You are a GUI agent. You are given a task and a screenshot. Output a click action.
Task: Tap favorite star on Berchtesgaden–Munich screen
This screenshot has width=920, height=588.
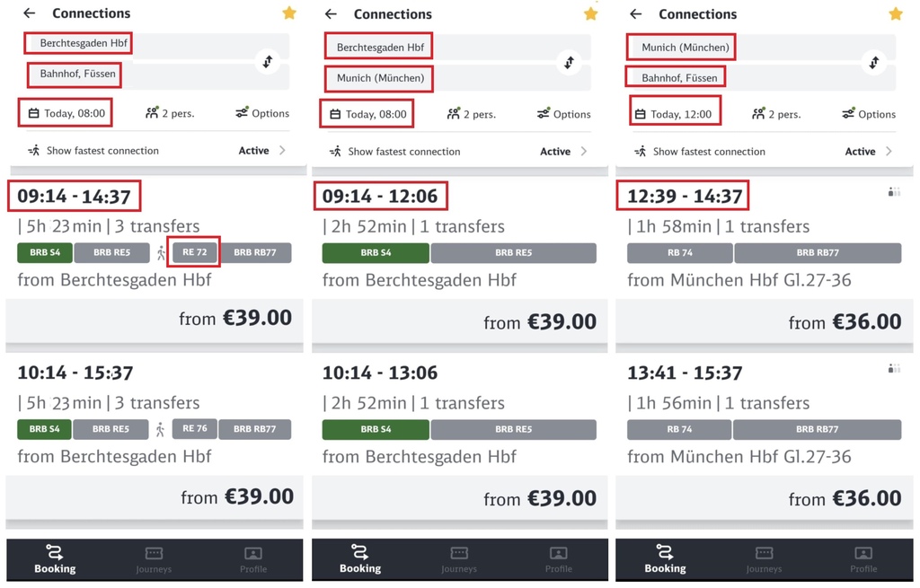tap(590, 13)
